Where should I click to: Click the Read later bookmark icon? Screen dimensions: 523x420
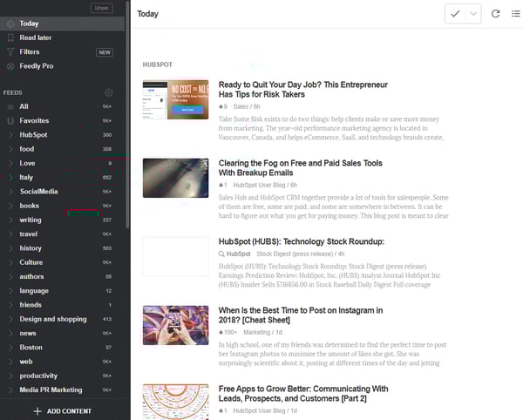coord(10,37)
